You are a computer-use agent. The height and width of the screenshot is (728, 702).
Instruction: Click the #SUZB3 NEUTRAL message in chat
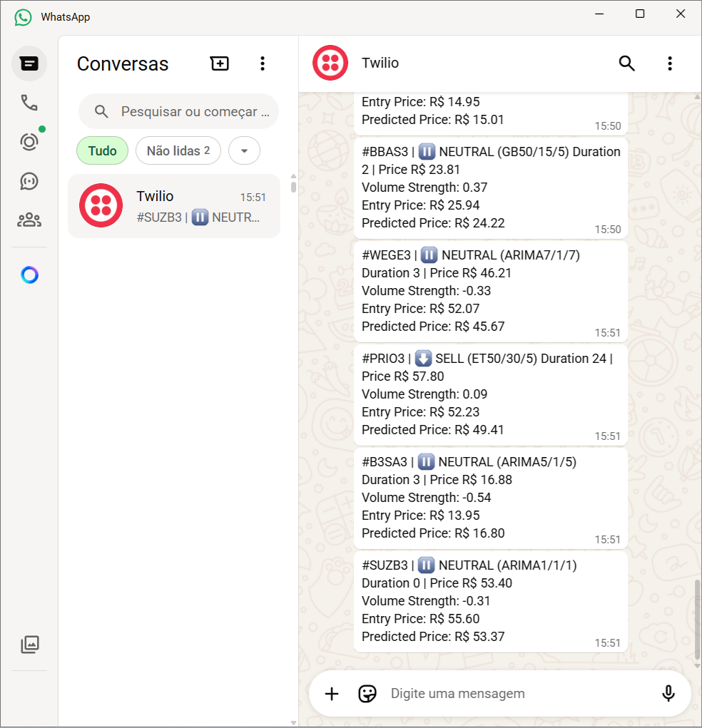pyautogui.click(x=469, y=566)
